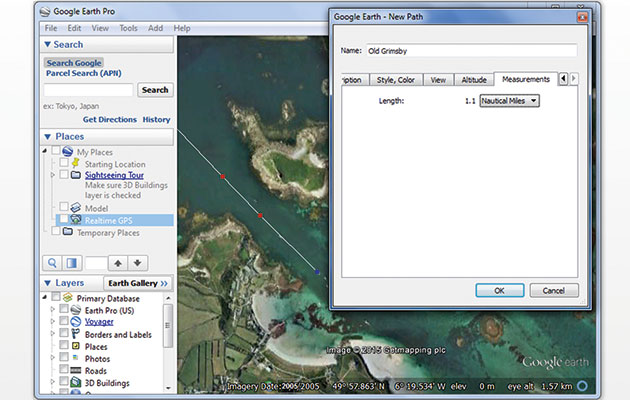630x400 pixels.
Task: Open the Tools menu
Action: click(129, 28)
